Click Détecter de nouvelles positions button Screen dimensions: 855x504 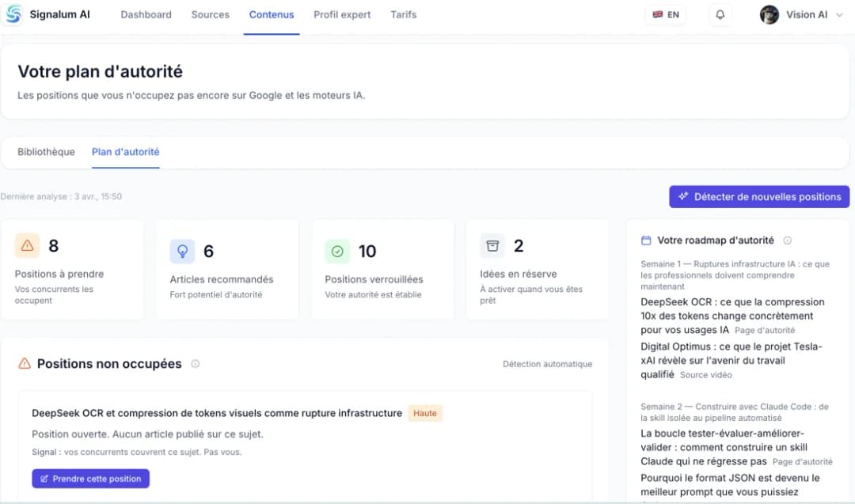point(758,197)
